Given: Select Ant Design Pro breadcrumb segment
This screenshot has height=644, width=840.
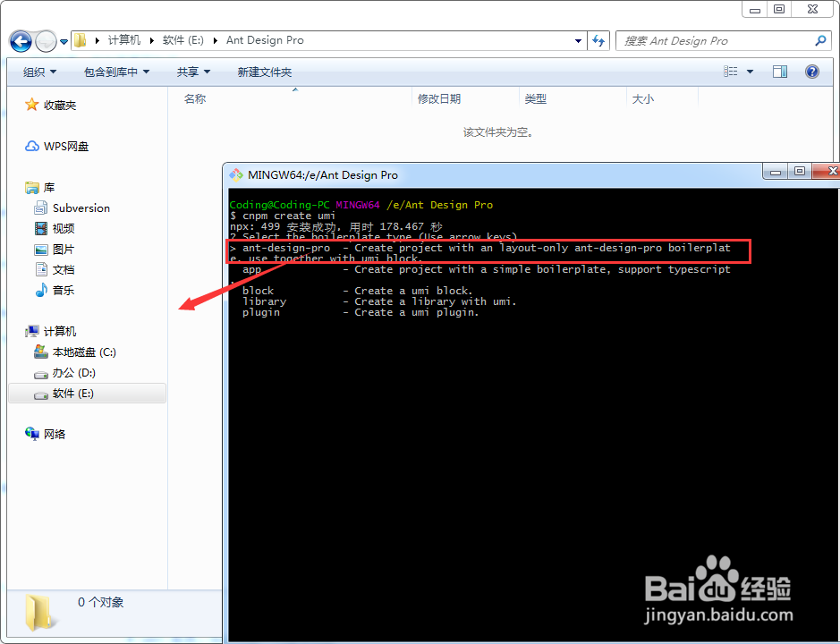Looking at the screenshot, I should pos(265,40).
